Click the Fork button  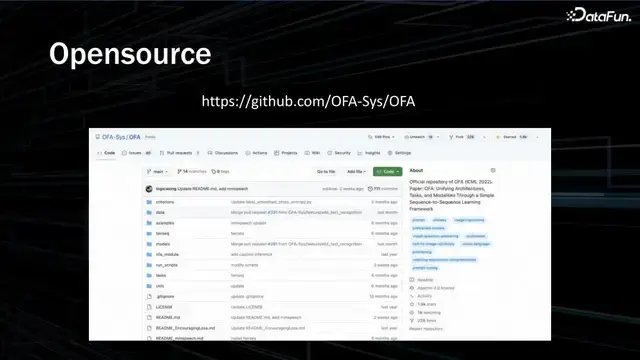(x=462, y=137)
